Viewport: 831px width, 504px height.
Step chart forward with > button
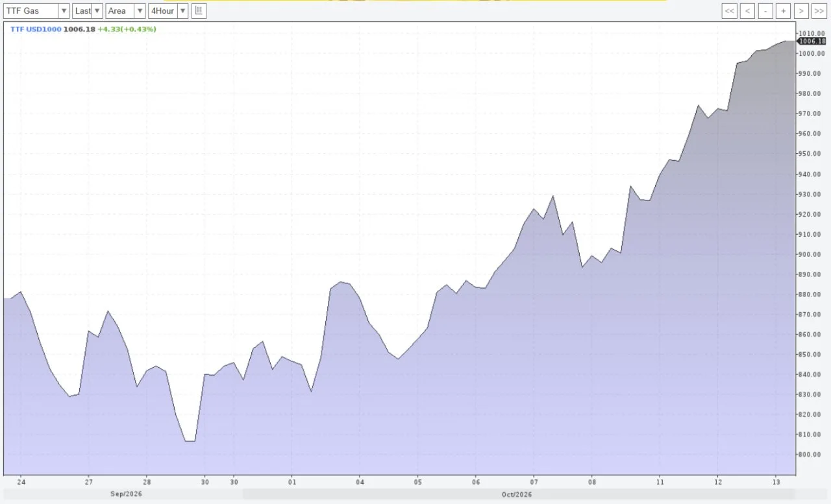coord(801,11)
